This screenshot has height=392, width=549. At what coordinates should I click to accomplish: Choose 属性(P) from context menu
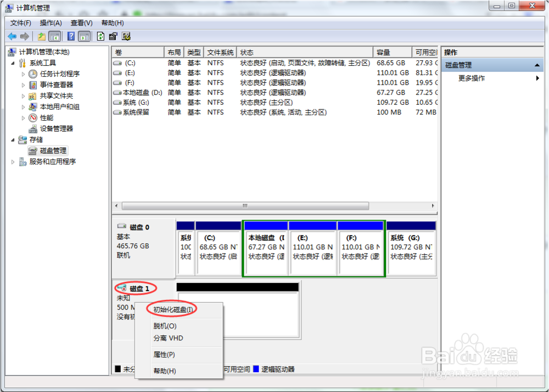tap(179, 355)
